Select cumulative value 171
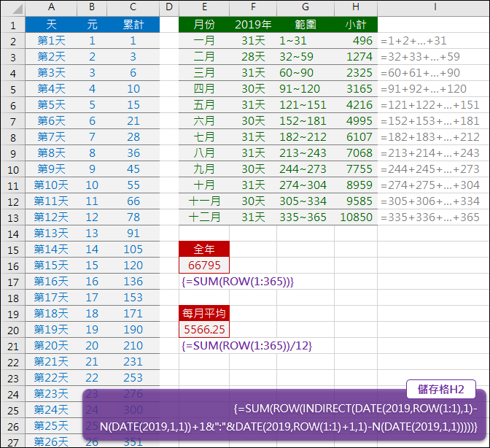 tap(133, 314)
